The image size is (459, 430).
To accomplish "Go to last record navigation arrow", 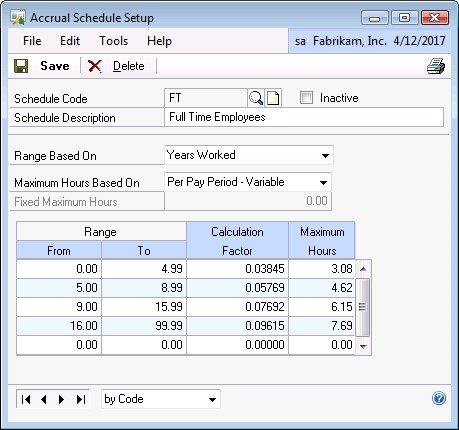I will point(81,399).
